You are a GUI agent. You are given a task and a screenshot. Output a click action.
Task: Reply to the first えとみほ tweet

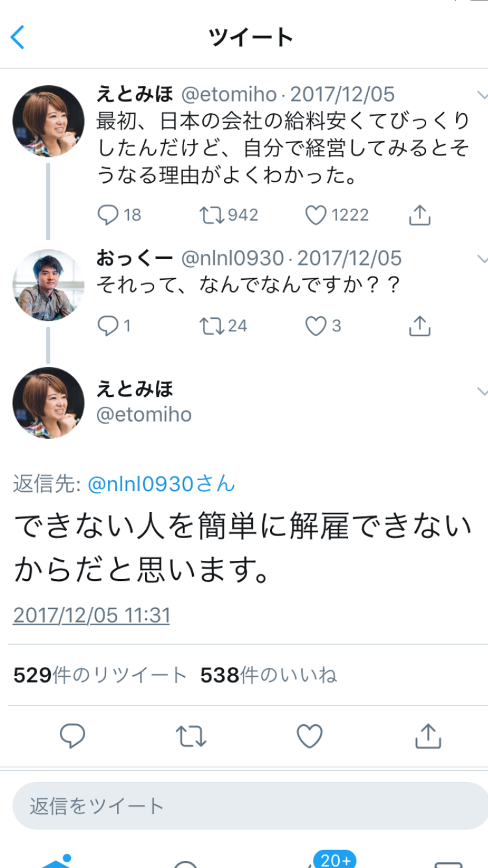(x=108, y=215)
